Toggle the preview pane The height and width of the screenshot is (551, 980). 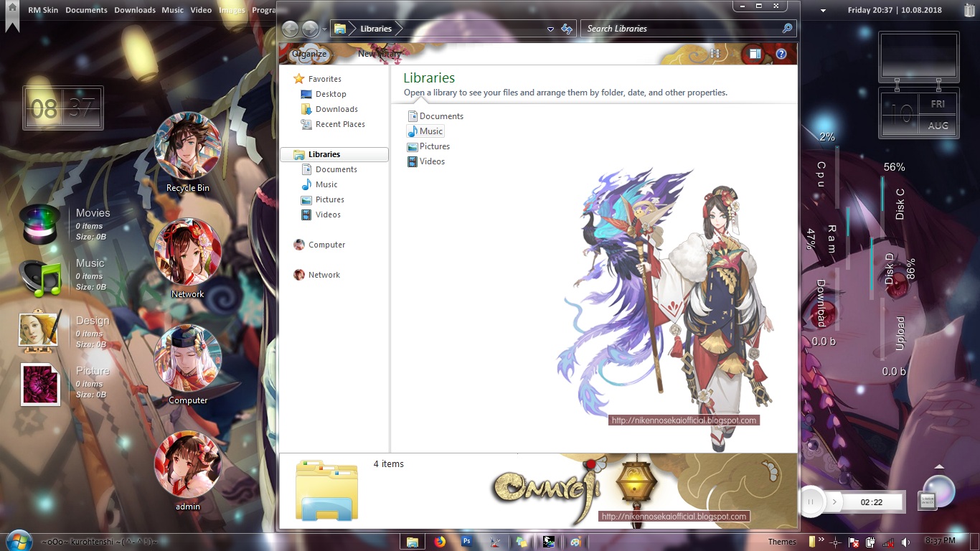[754, 54]
